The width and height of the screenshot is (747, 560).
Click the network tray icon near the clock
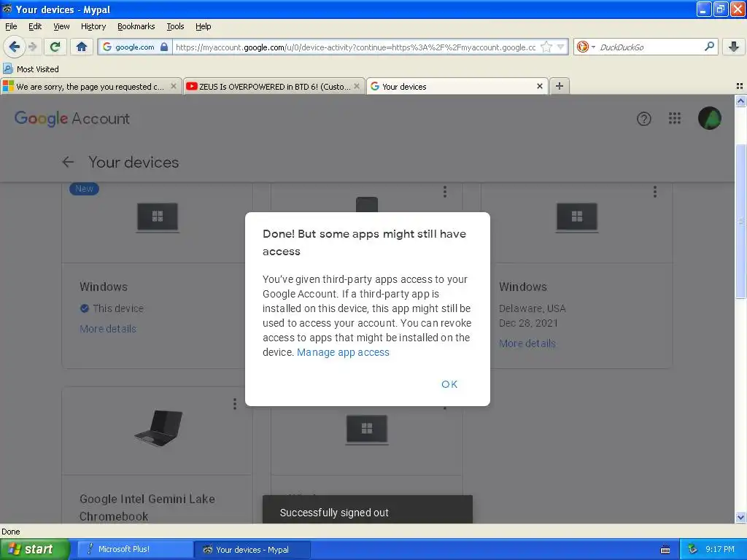(x=693, y=549)
